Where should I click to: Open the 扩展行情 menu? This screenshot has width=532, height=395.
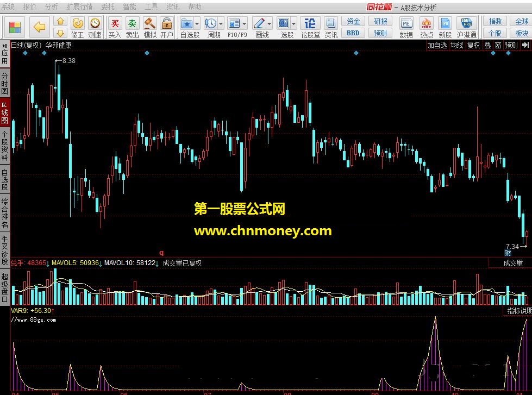coord(79,7)
